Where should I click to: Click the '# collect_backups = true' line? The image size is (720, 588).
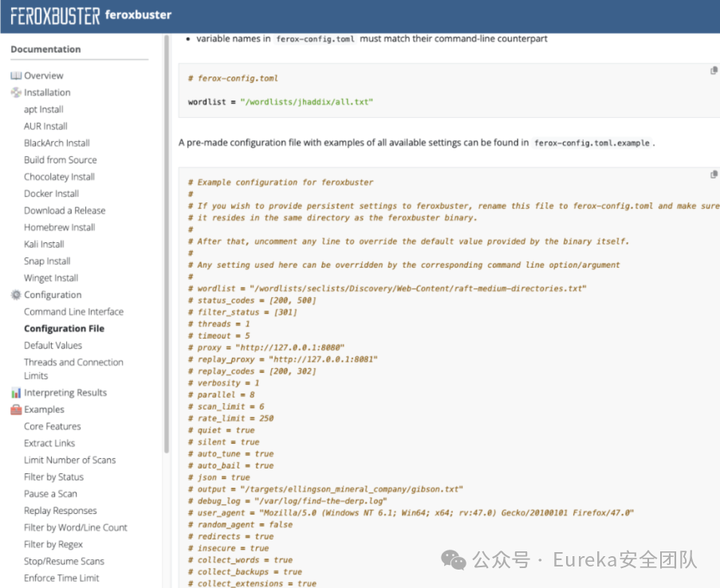click(x=246, y=572)
